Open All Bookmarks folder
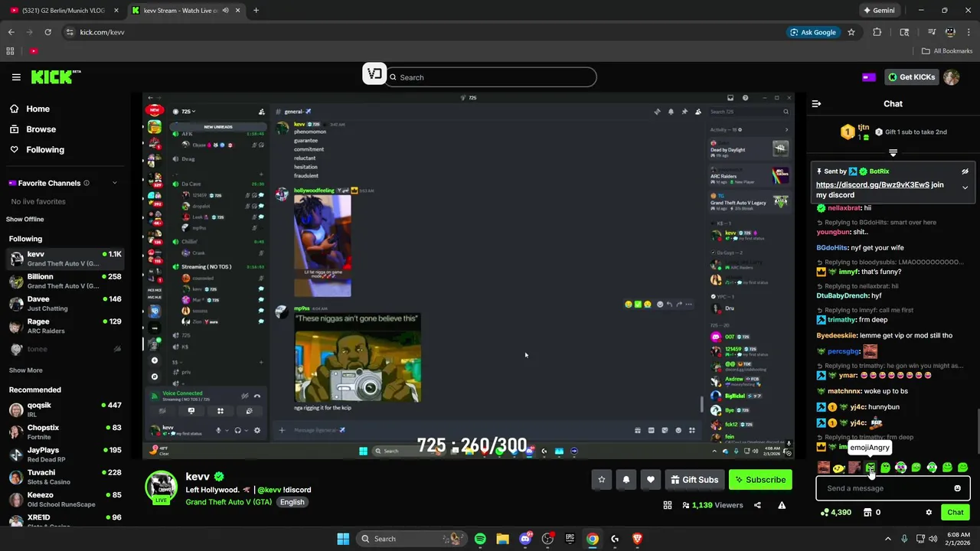 [947, 51]
